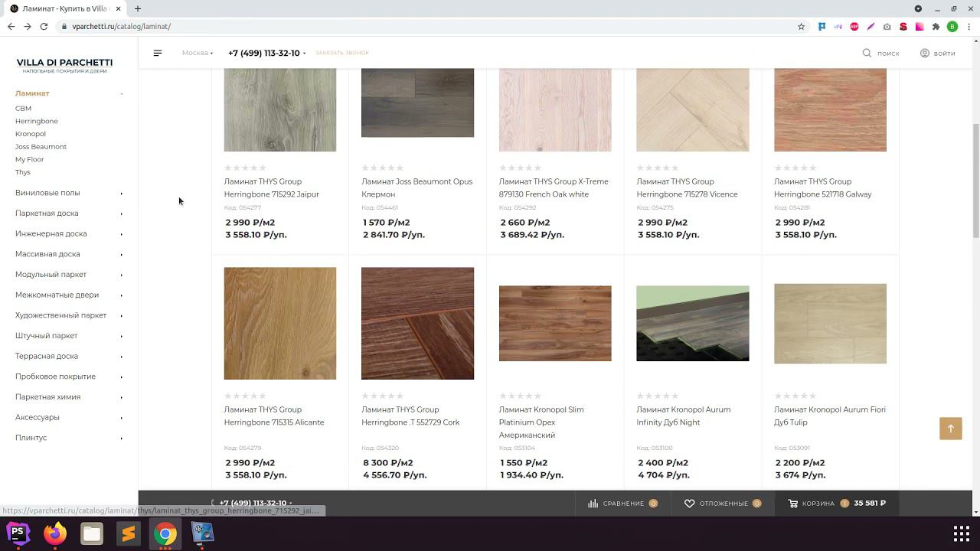Expand the Виниловые полы submenu arrow

point(121,193)
